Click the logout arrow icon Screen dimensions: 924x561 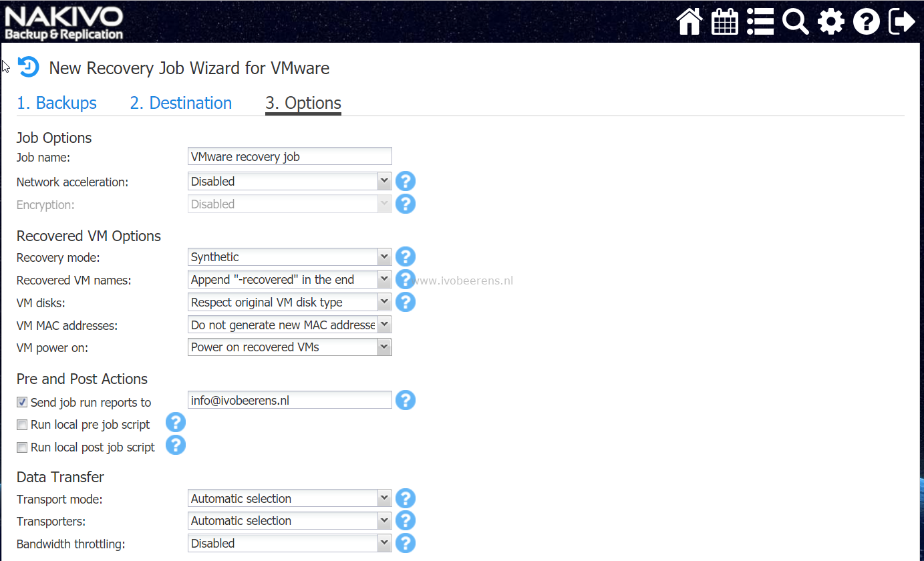pyautogui.click(x=902, y=21)
